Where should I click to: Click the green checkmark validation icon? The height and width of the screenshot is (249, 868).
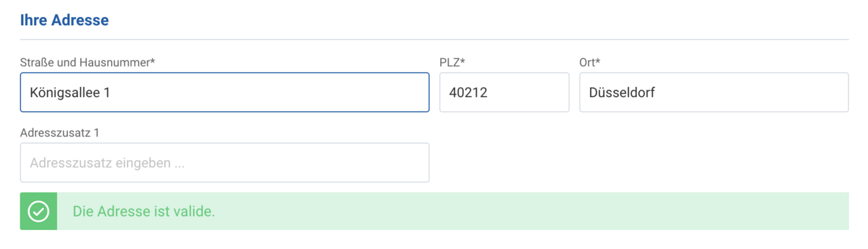click(38, 211)
